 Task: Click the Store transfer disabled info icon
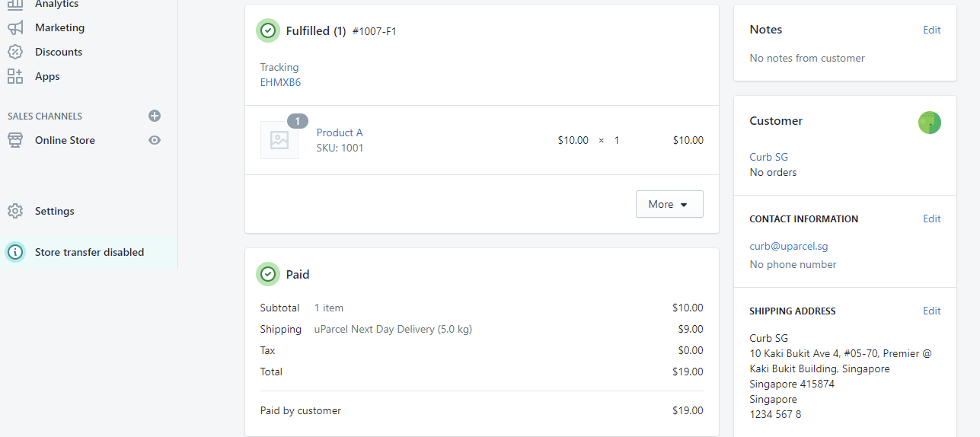click(x=15, y=252)
